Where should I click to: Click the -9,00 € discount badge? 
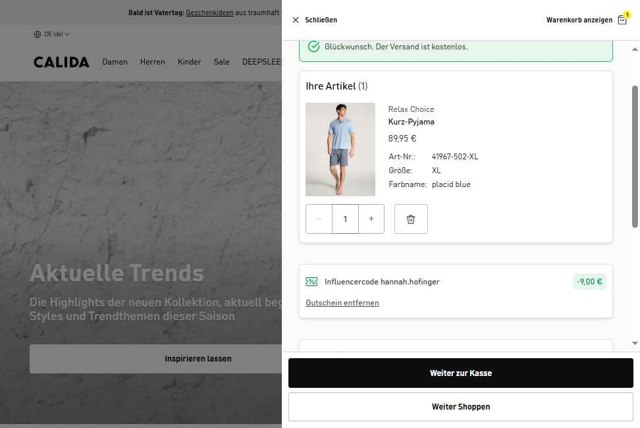click(x=589, y=282)
